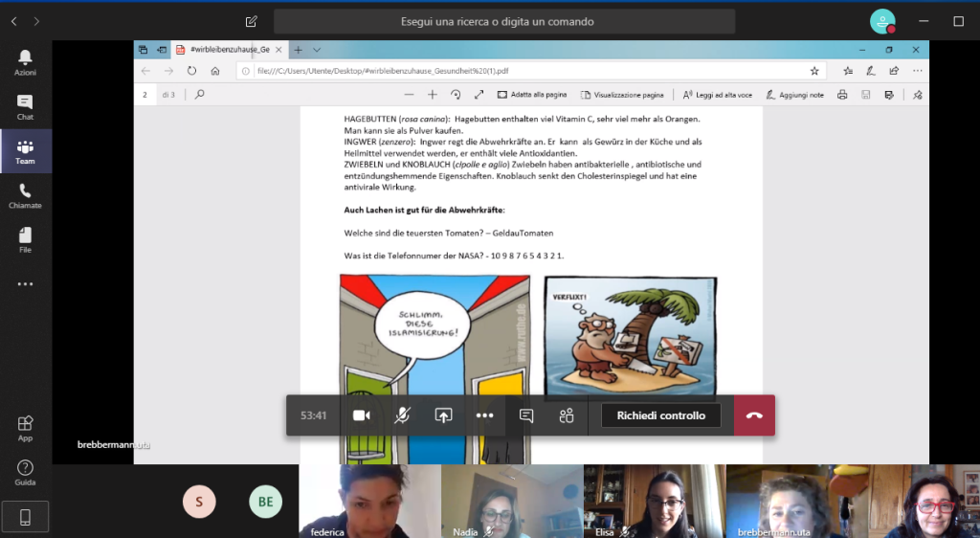Open a new browser tab

click(299, 50)
